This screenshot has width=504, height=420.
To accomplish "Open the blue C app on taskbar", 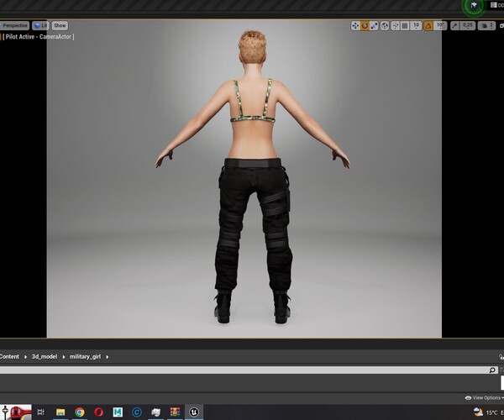I will [137, 412].
